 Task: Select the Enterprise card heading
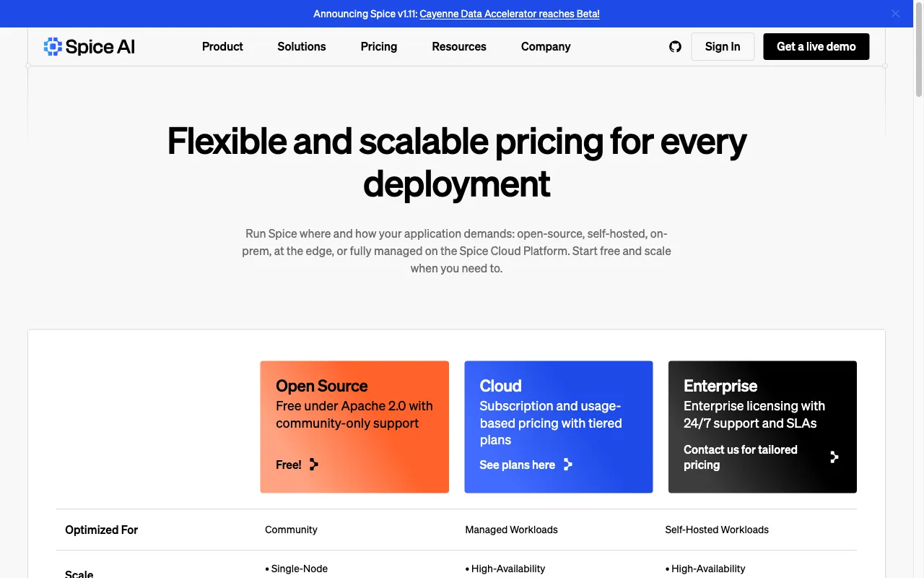point(720,386)
